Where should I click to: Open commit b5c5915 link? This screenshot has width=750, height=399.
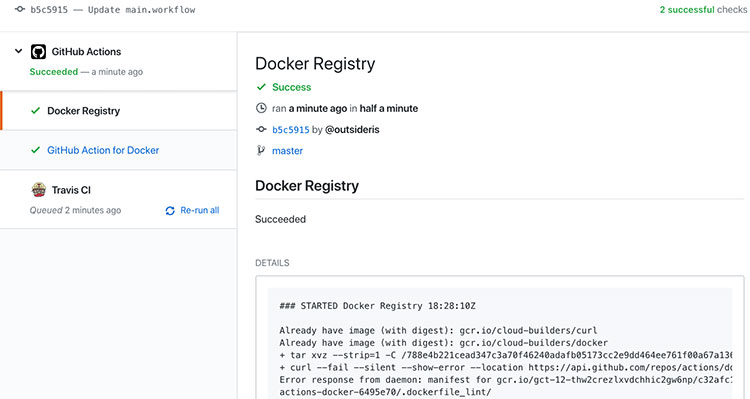pyautogui.click(x=291, y=130)
